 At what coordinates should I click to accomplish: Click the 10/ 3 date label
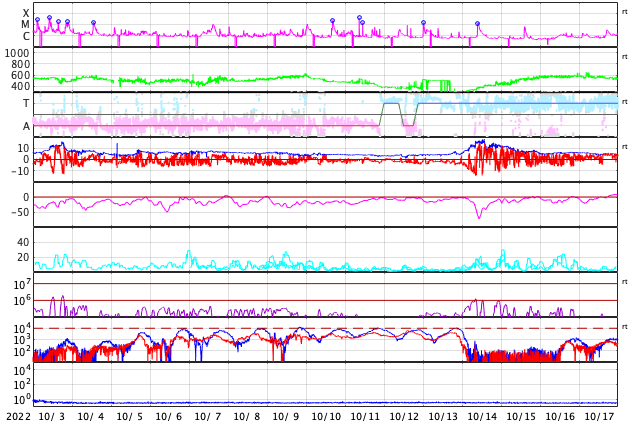tap(52, 416)
